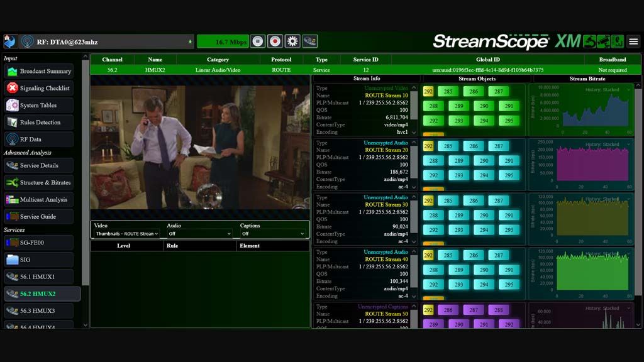Open Structure & Bitrates
Screen dimensions: 644x362
pyautogui.click(x=39, y=183)
